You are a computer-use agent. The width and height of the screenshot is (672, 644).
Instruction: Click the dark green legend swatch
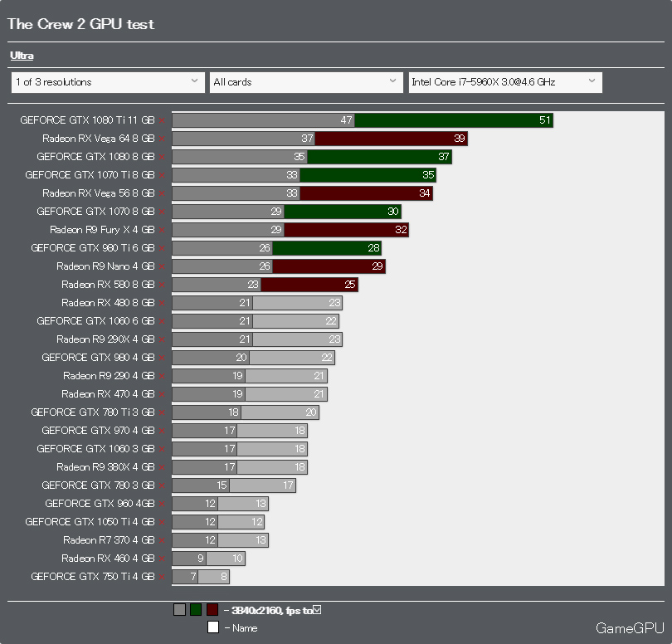(x=196, y=610)
